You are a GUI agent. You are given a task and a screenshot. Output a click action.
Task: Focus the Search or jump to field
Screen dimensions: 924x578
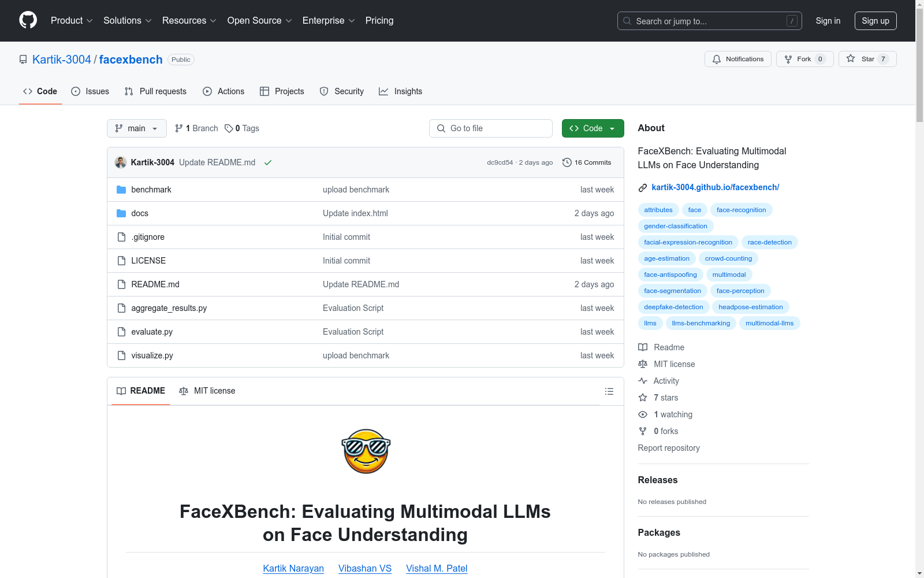(710, 21)
